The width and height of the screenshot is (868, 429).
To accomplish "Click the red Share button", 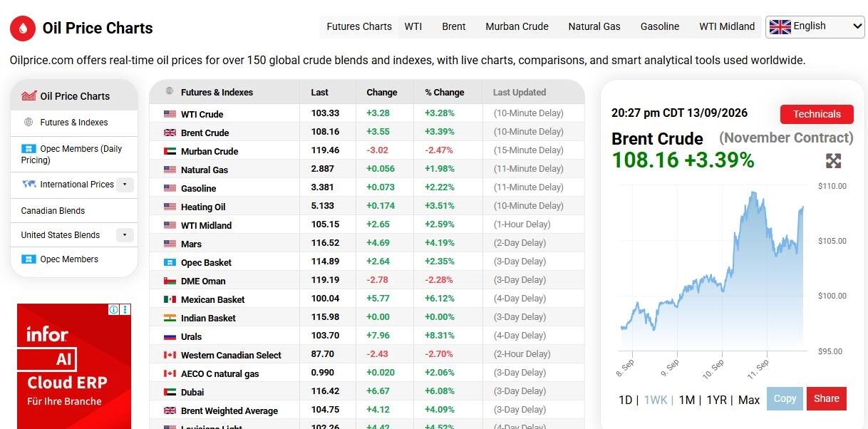I will click(x=827, y=398).
